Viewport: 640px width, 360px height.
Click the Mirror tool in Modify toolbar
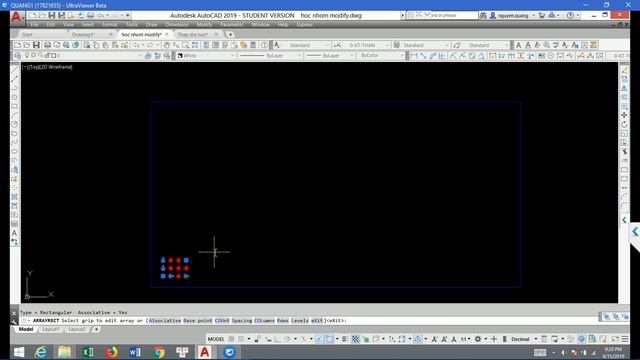(624, 88)
